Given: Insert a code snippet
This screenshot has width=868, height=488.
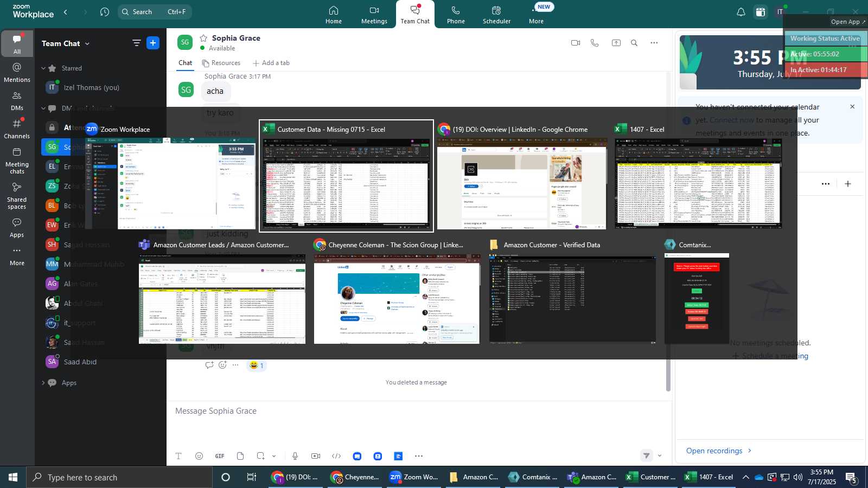Looking at the screenshot, I should click(336, 456).
